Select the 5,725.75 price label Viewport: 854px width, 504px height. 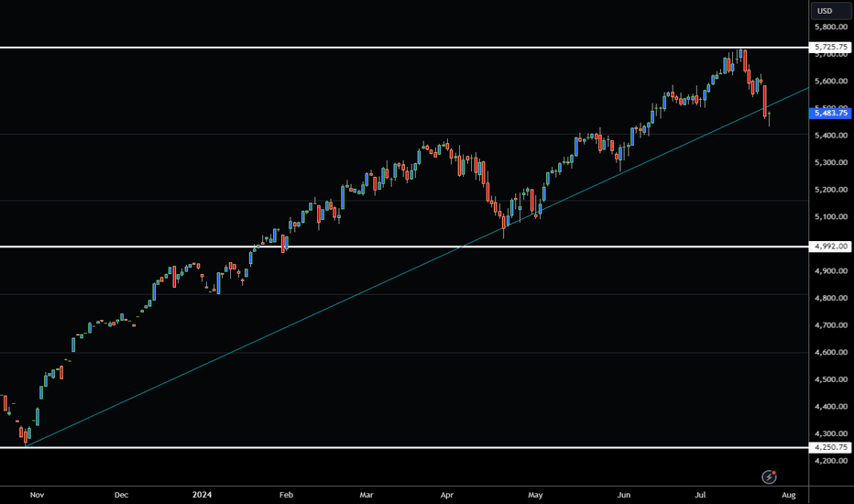[830, 48]
